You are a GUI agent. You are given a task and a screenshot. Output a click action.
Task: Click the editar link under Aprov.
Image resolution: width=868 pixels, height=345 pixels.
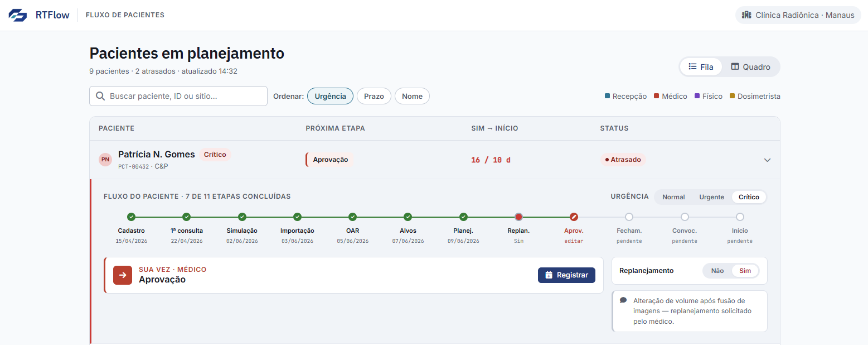[x=574, y=241]
